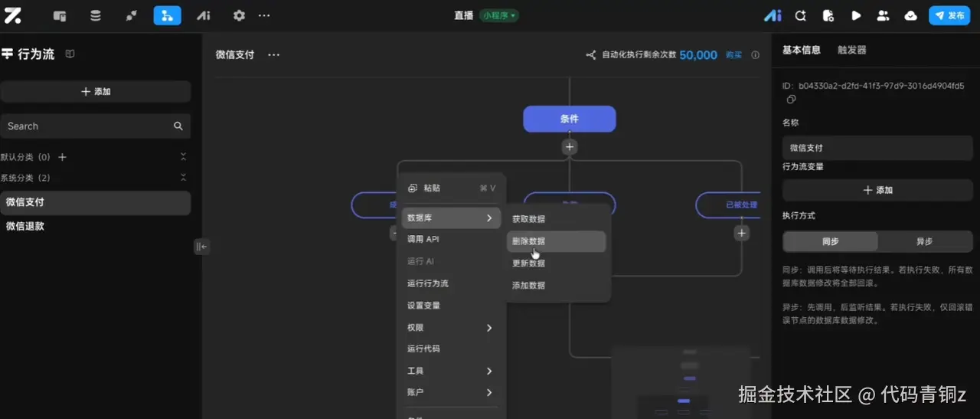The height and width of the screenshot is (419, 980).
Task: Switch to the 触发器 tab
Action: click(852, 50)
